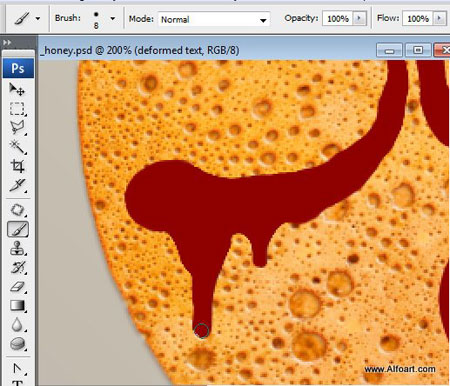Close the honey.psd document window

coord(443,51)
